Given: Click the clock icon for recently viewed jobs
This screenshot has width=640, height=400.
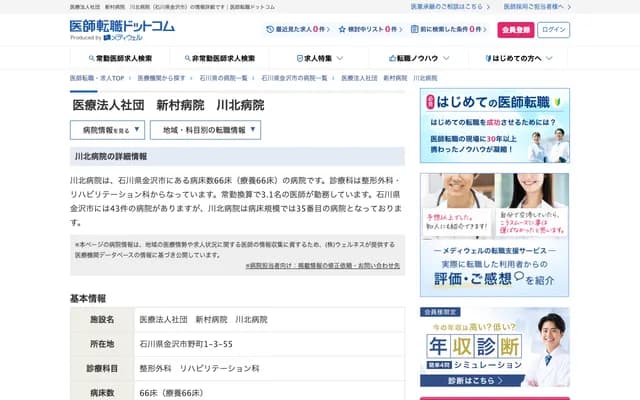Looking at the screenshot, I should pyautogui.click(x=270, y=29).
